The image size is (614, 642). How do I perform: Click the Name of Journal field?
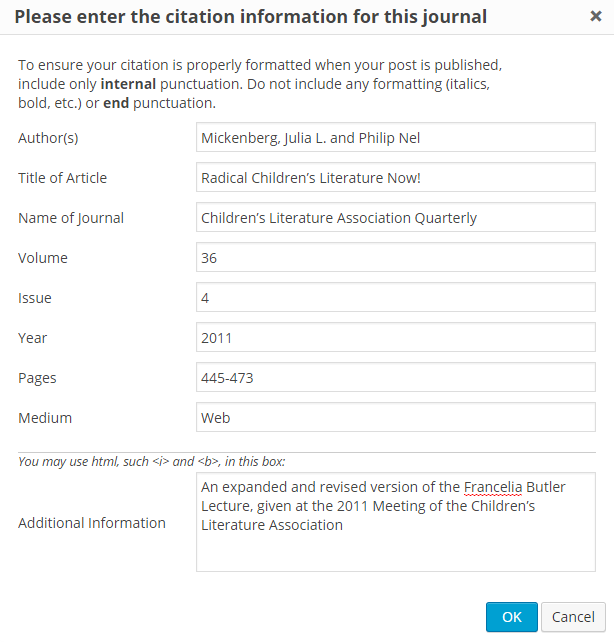[396, 218]
